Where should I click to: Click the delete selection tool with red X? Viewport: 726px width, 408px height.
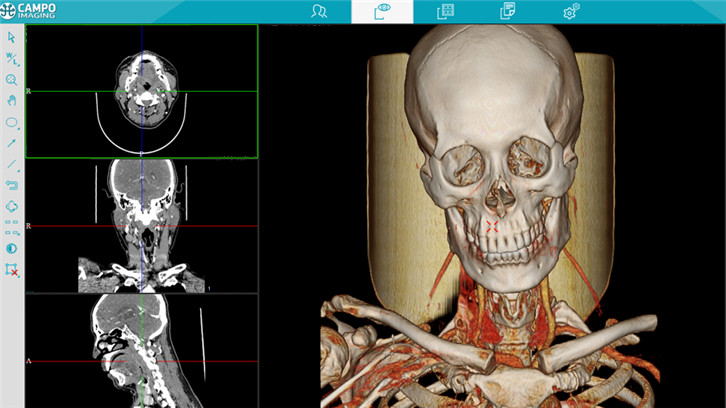pyautogui.click(x=12, y=270)
